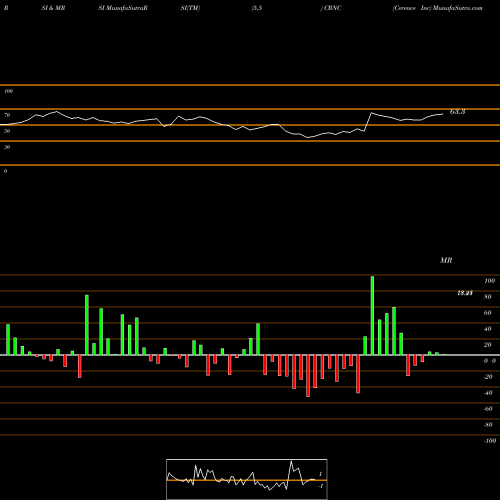Image resolution: width=500 pixels, height=500 pixels.
Task: Click the MR axis label -60
Action: point(488,409)
